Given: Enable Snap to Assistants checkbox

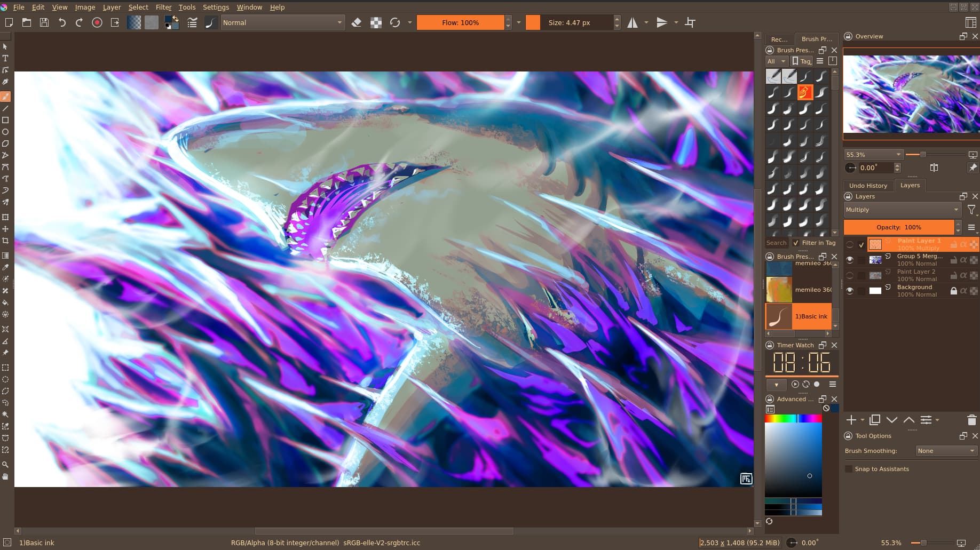Looking at the screenshot, I should point(849,469).
